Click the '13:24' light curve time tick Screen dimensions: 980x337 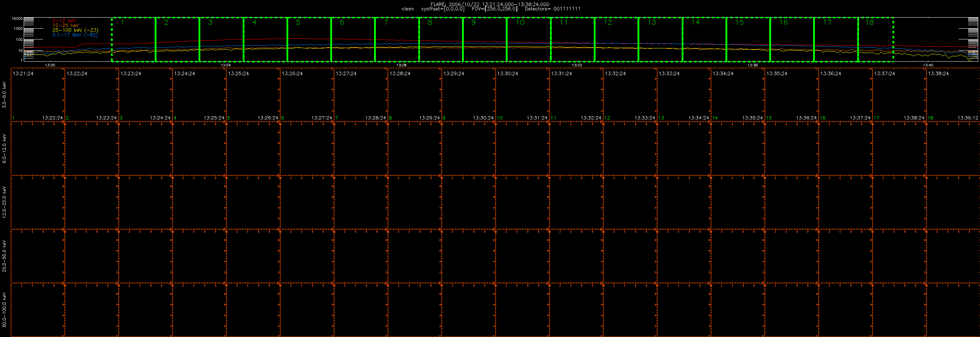[x=225, y=65]
